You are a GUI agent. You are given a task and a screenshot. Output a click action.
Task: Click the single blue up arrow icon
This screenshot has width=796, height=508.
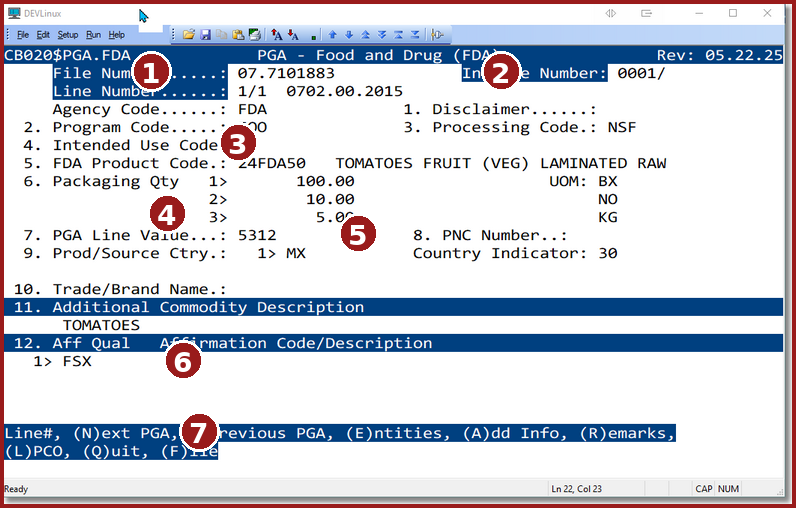(x=332, y=34)
